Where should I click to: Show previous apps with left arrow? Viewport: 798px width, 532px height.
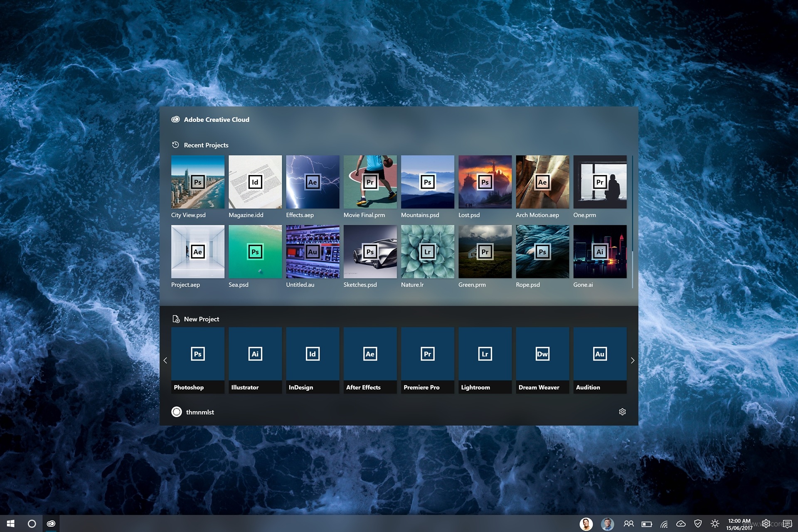[x=165, y=360]
